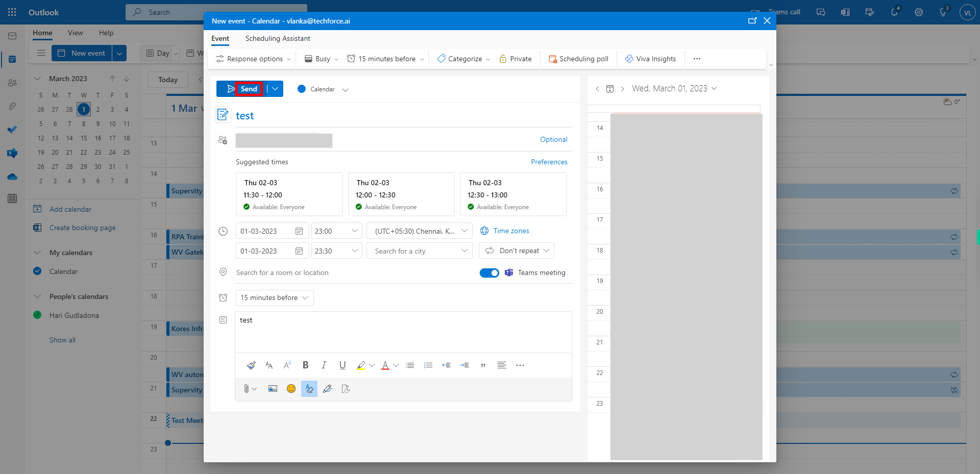Open toolbar 15 minutes before reminder dropdown
This screenshot has height=474, width=980.
(x=386, y=59)
